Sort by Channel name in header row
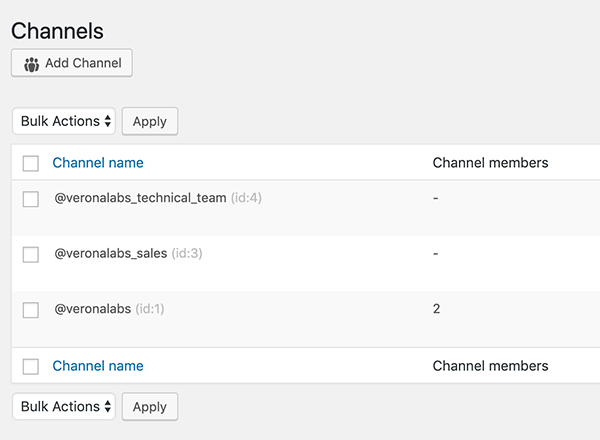The width and height of the screenshot is (600, 440). [98, 163]
